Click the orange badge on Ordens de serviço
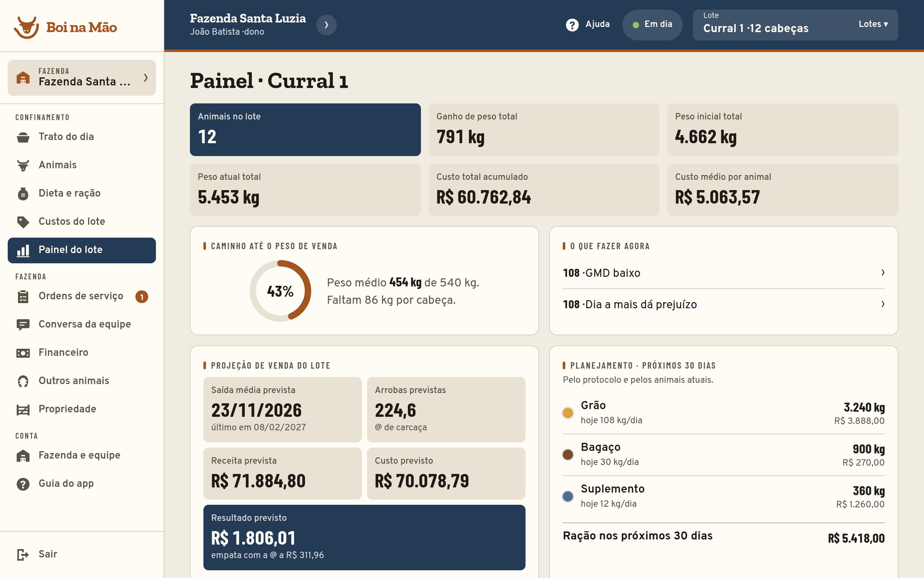The image size is (924, 578). click(x=142, y=297)
